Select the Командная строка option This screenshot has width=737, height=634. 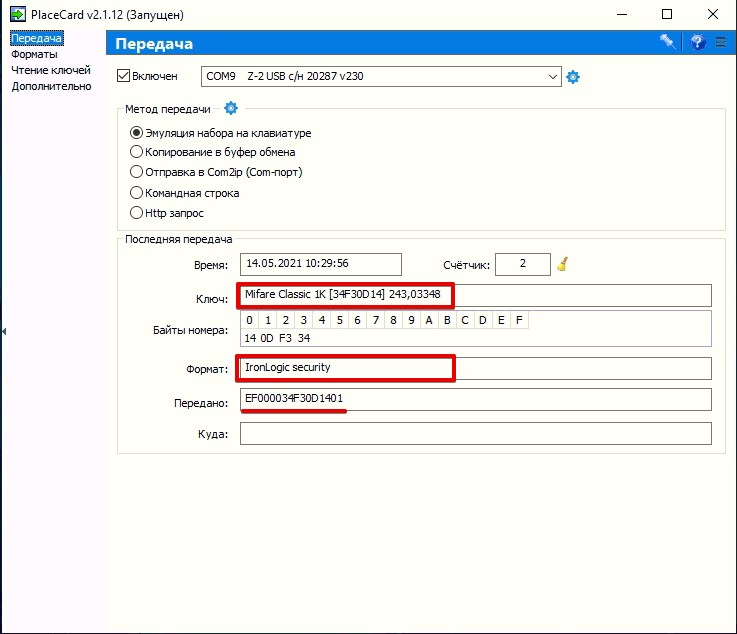tap(137, 192)
